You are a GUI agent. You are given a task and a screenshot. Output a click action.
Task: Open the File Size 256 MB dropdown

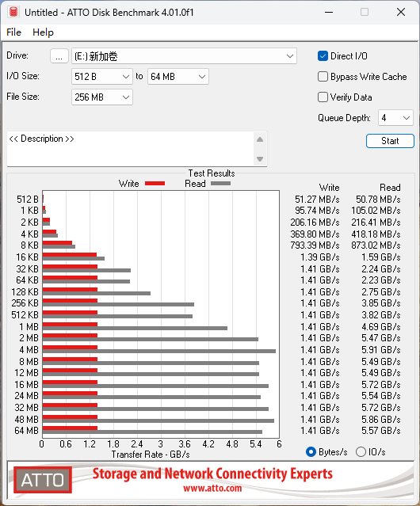[x=102, y=97]
